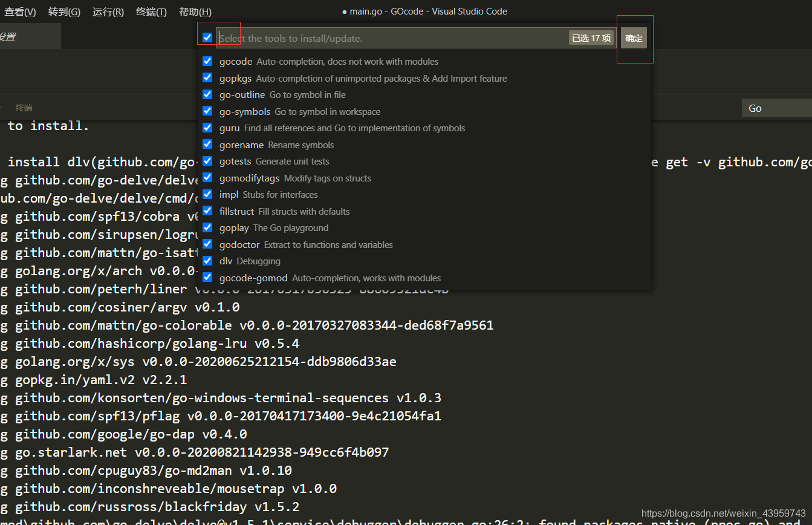
Task: Open the 终端(T) menu
Action: pyautogui.click(x=151, y=12)
